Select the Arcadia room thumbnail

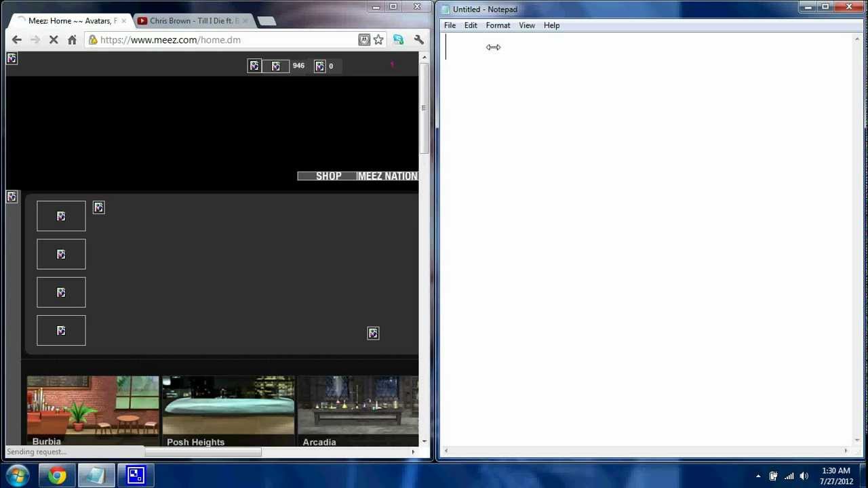coord(358,411)
